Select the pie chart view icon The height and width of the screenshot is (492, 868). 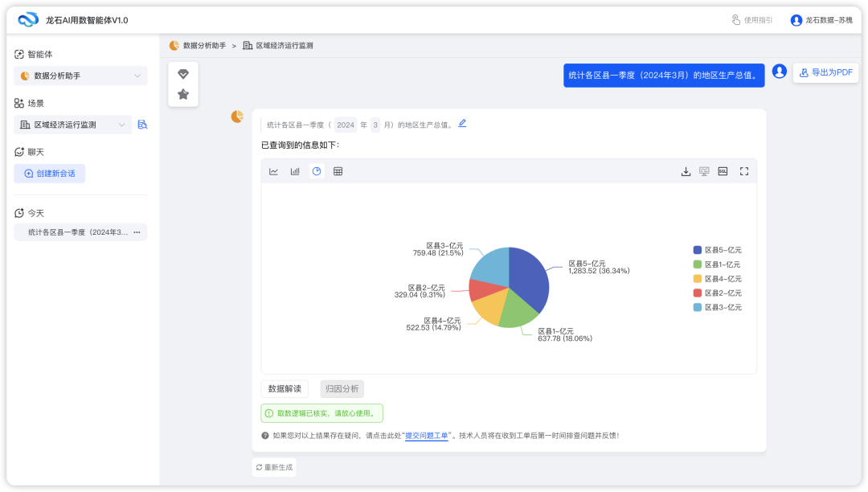pos(317,171)
